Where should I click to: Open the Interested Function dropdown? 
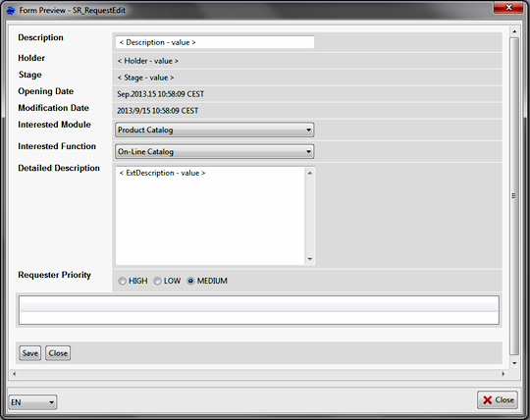coord(215,152)
